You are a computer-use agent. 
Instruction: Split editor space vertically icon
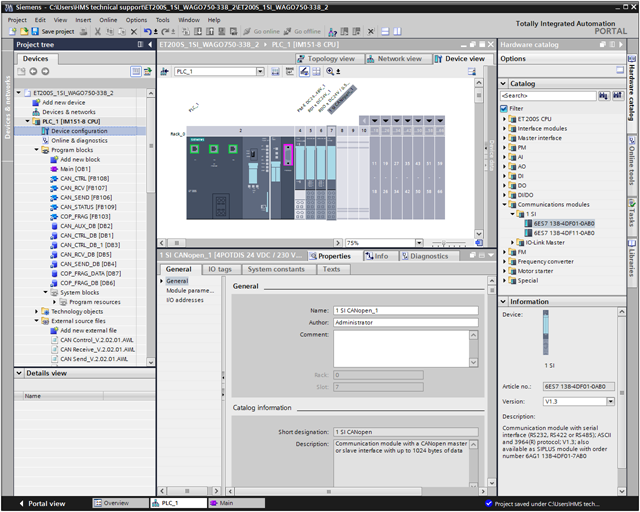click(x=397, y=31)
